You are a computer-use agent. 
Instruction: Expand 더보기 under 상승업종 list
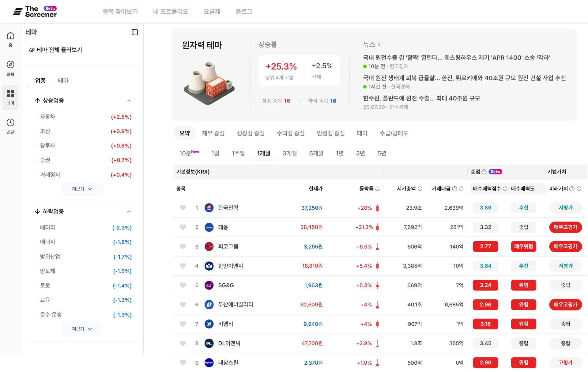pyautogui.click(x=82, y=189)
